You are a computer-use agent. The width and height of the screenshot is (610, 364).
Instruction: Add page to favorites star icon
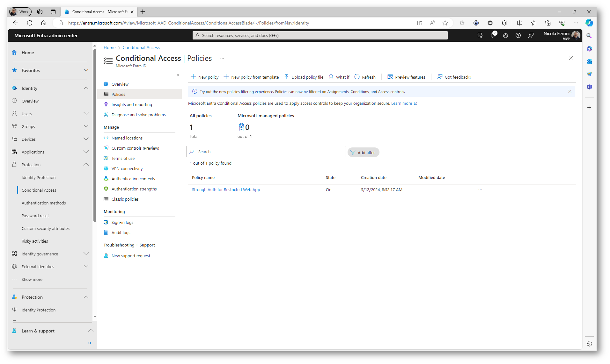(445, 23)
